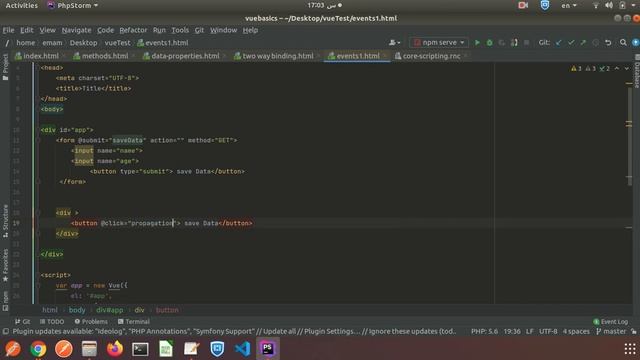Go to next highlighted error arrow

(627, 69)
